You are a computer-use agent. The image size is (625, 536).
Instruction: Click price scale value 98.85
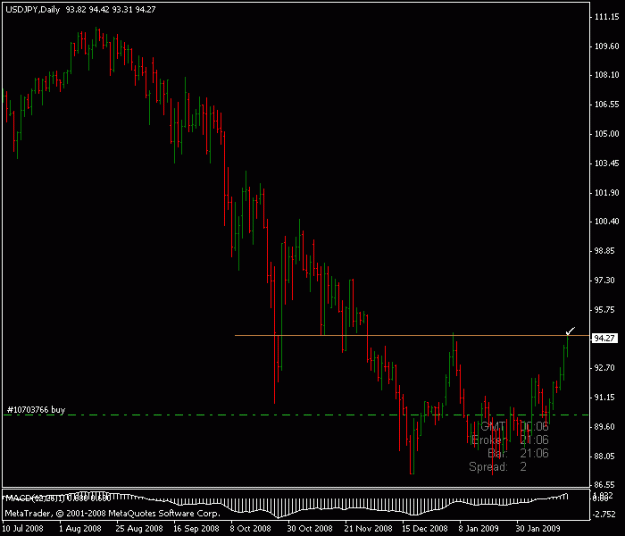click(605, 251)
